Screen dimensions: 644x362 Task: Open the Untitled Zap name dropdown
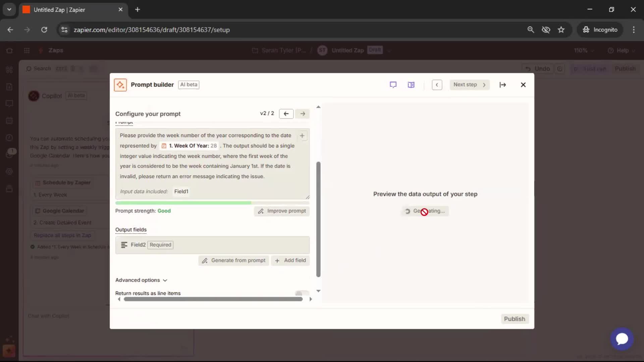tap(389, 51)
